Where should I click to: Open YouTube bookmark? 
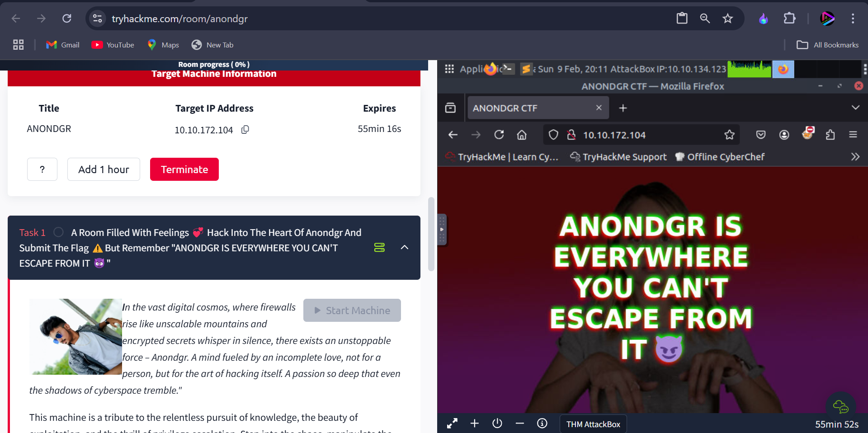pyautogui.click(x=113, y=45)
